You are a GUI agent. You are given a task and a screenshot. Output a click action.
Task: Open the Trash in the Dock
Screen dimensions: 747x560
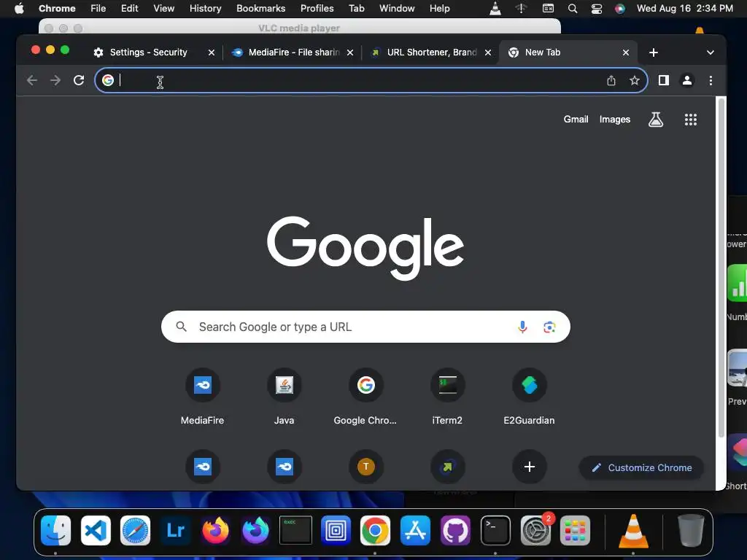pos(691,530)
